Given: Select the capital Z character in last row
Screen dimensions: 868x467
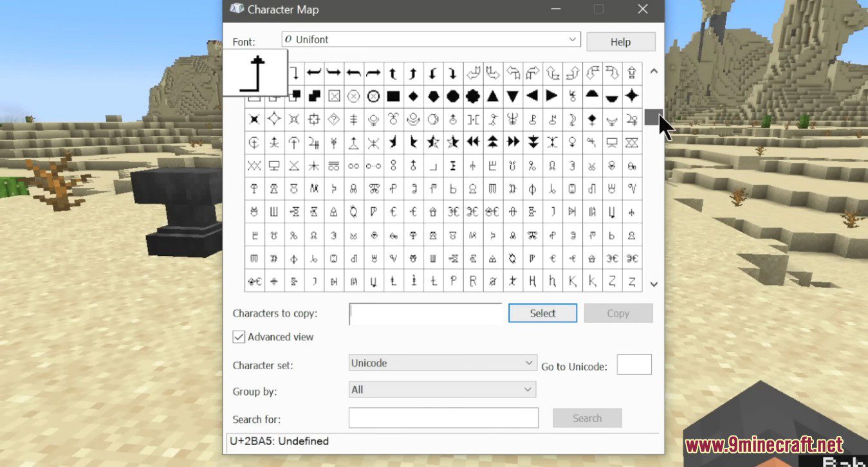Looking at the screenshot, I should pyautogui.click(x=612, y=281).
